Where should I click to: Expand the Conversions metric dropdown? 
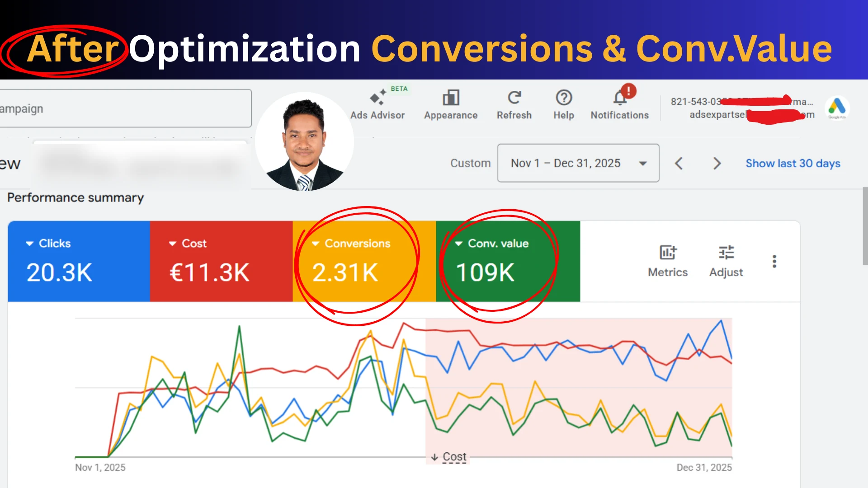316,244
